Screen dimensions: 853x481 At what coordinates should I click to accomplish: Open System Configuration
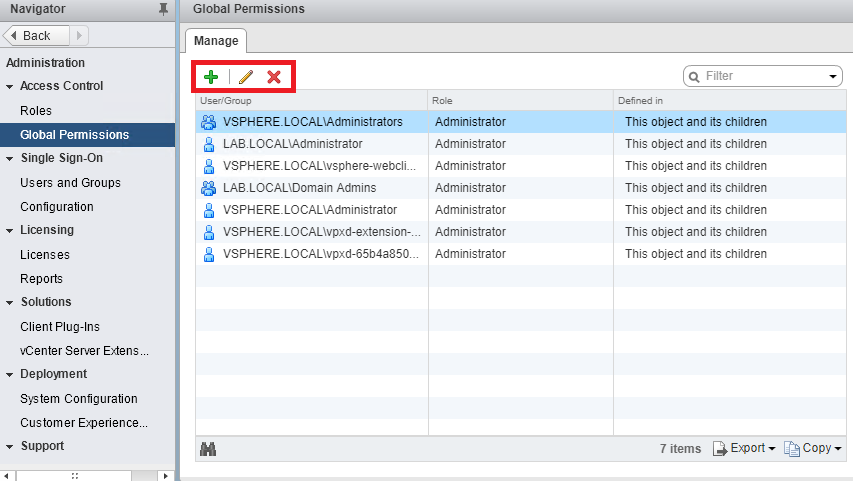[x=79, y=399]
